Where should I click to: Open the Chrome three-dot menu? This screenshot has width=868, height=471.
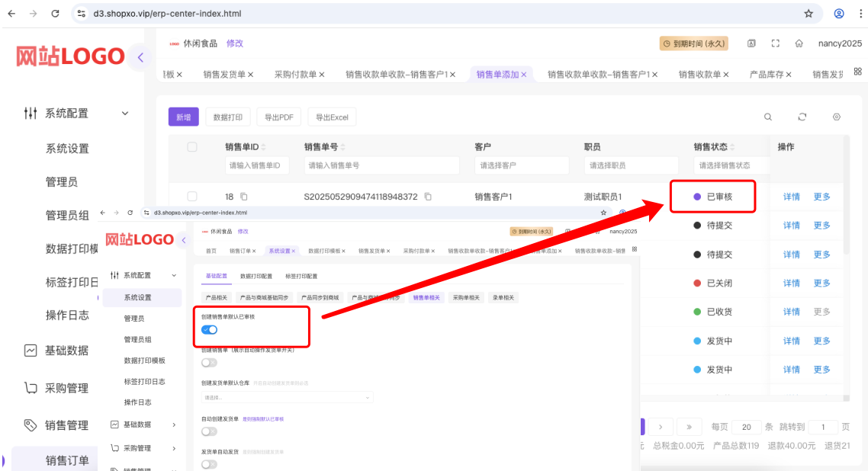[x=861, y=14]
